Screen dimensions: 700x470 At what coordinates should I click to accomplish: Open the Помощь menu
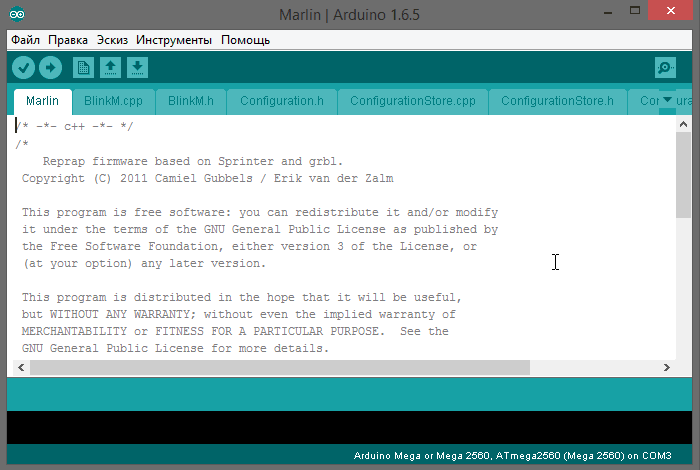click(x=246, y=40)
